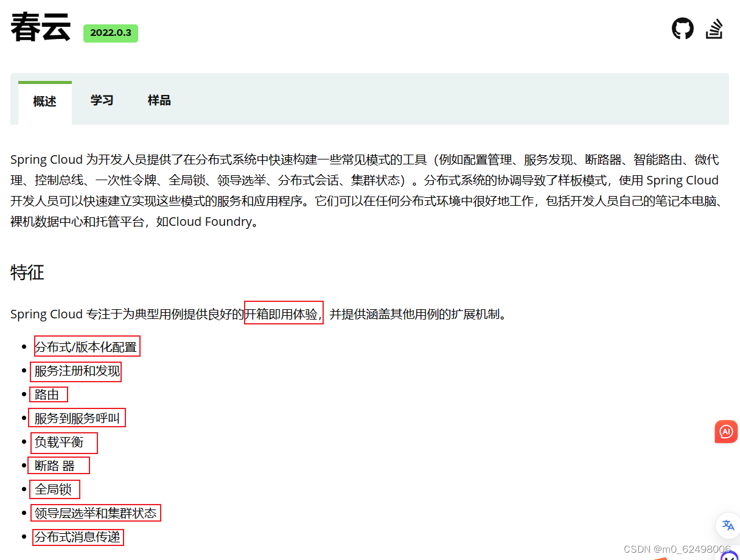The height and width of the screenshot is (560, 740).
Task: Switch to the 学习 tab
Action: click(102, 100)
